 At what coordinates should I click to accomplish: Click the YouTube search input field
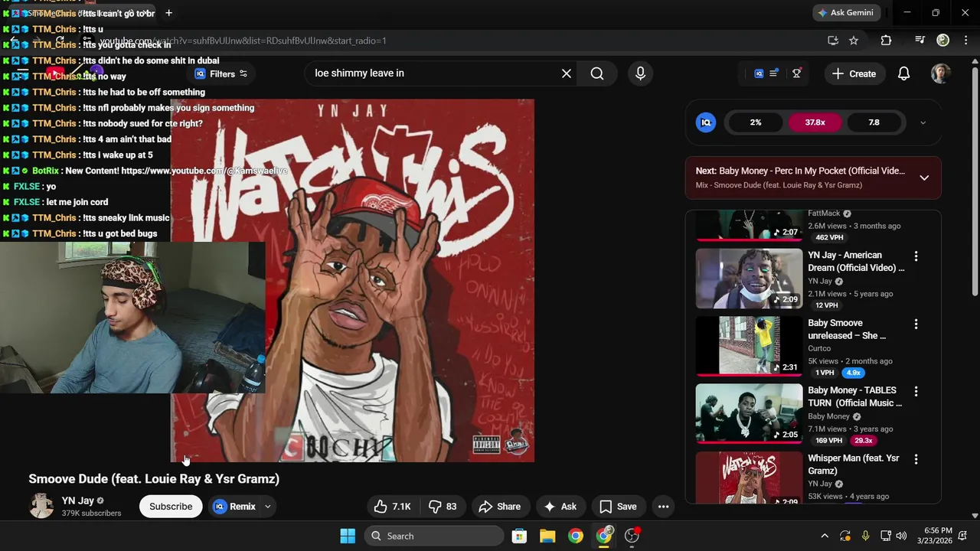(x=433, y=73)
